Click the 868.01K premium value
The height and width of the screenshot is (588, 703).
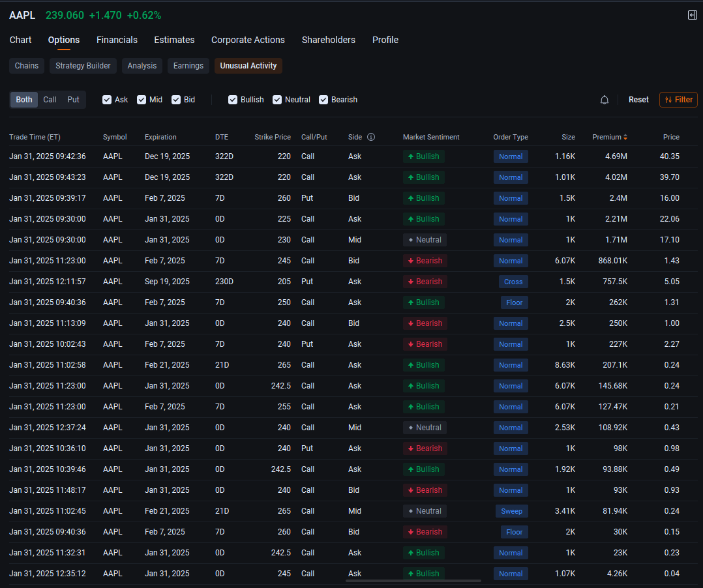pyautogui.click(x=612, y=261)
